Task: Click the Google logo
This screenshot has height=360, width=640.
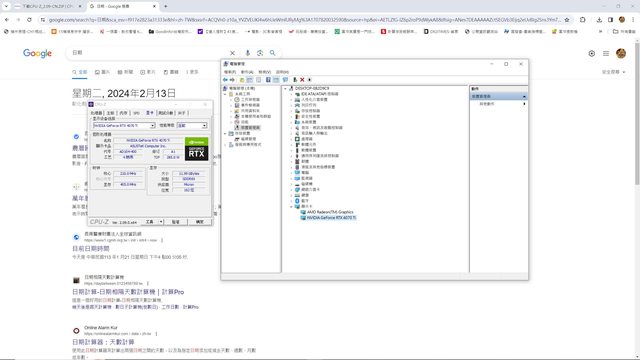Action: 37,53
